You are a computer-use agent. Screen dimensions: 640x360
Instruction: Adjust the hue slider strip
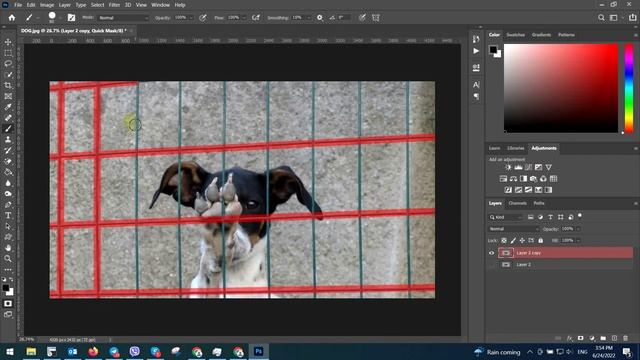pyautogui.click(x=629, y=88)
